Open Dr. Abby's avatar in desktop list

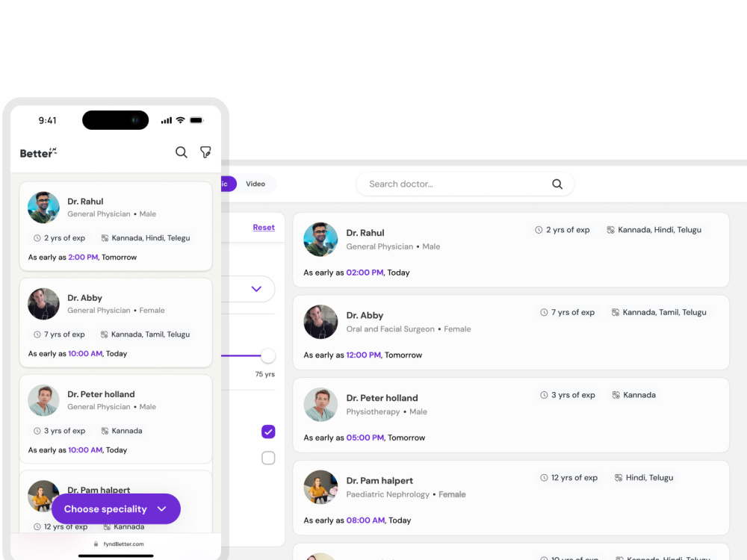(320, 322)
